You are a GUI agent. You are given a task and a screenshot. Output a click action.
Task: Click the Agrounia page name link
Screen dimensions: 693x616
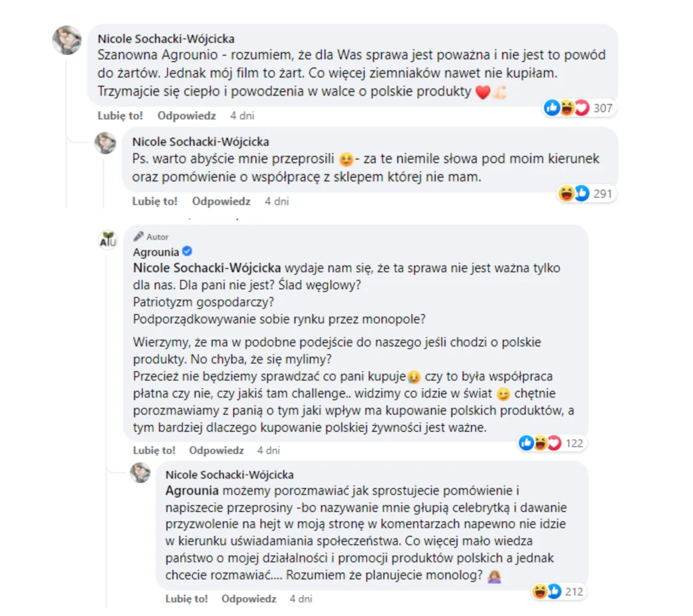[x=155, y=250]
